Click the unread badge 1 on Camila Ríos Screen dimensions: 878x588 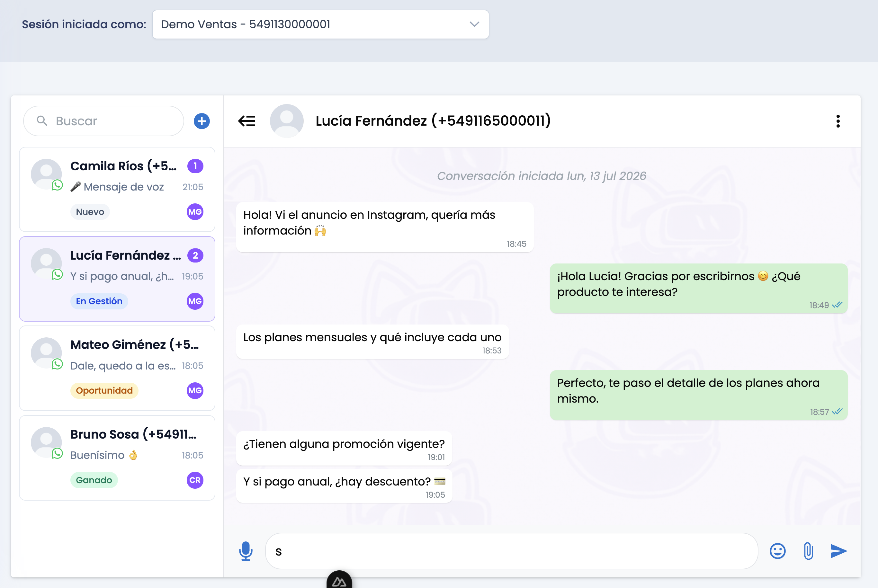[195, 166]
